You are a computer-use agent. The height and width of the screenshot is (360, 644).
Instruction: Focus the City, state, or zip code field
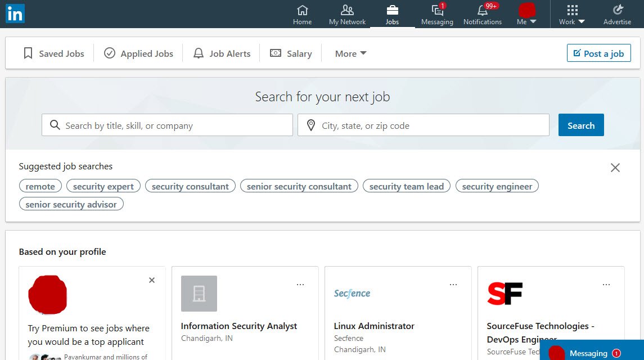point(424,125)
